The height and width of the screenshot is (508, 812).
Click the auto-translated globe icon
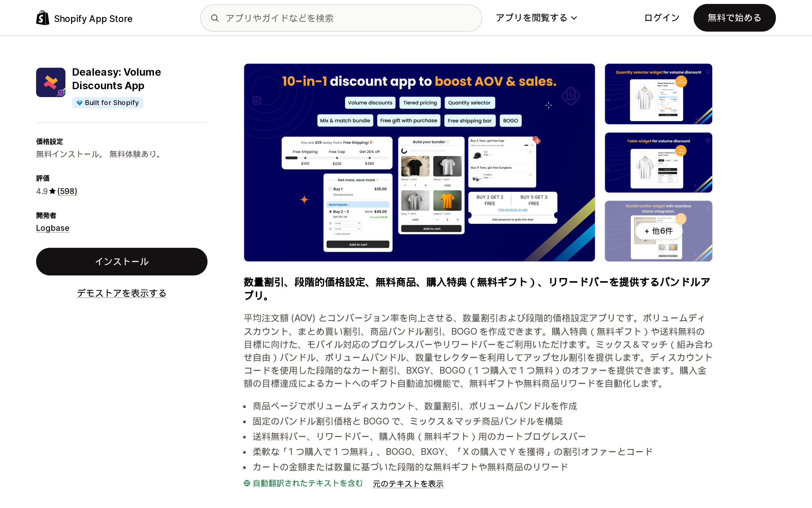(247, 483)
